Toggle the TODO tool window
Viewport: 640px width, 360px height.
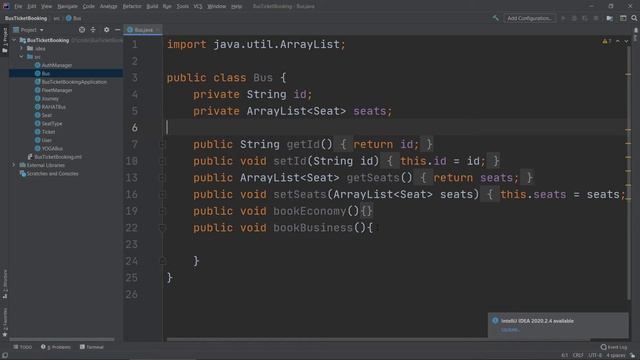[x=22, y=347]
